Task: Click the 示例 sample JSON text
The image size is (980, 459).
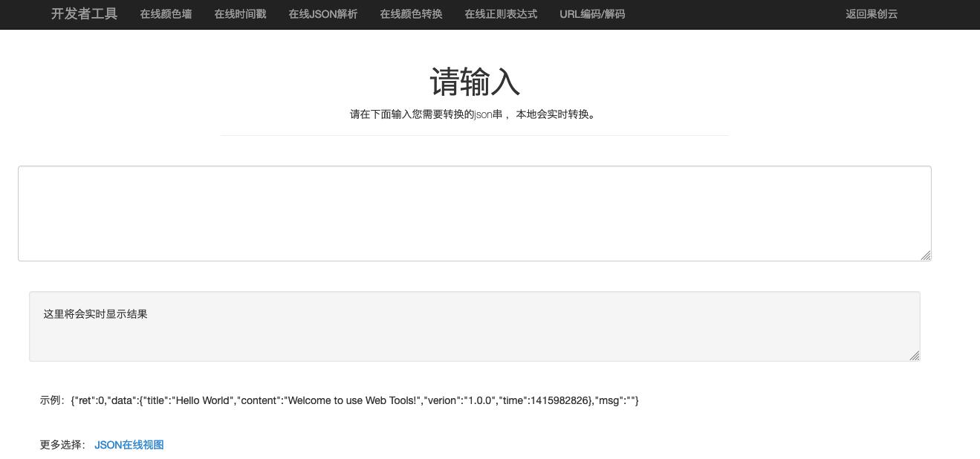Action: point(340,400)
